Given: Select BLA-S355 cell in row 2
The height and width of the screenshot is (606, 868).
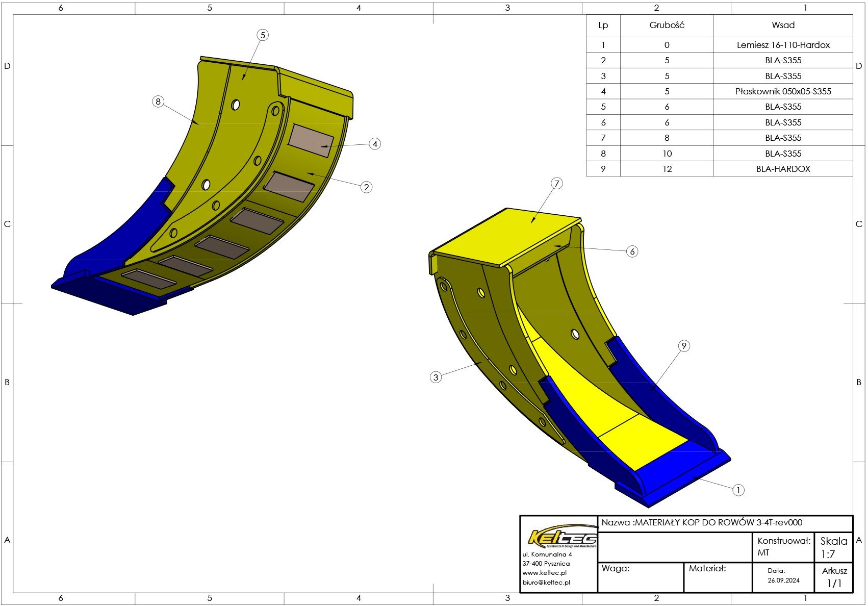Looking at the screenshot, I should (783, 60).
